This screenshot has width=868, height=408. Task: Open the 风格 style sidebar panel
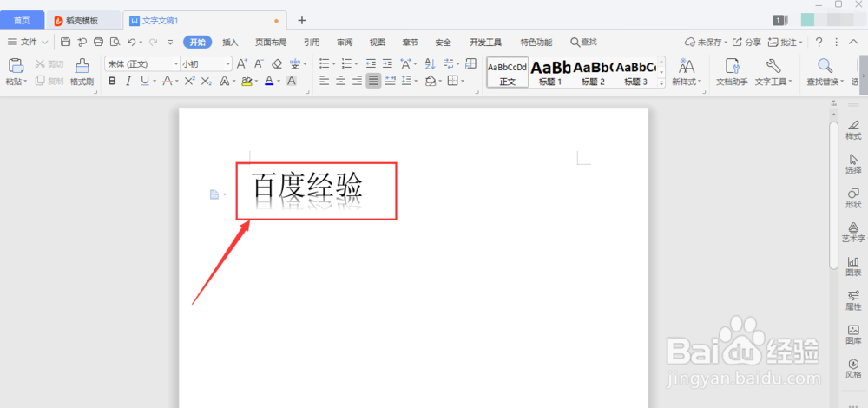tap(853, 369)
